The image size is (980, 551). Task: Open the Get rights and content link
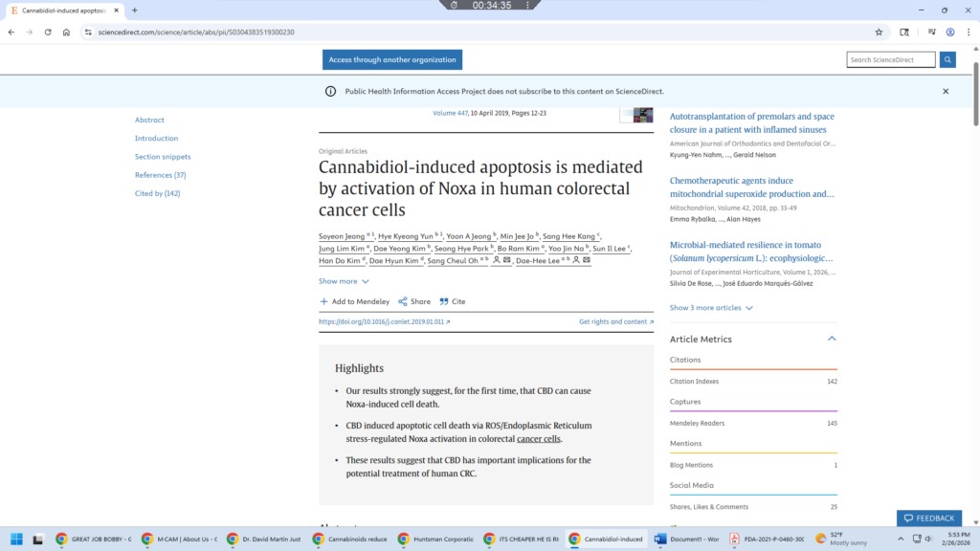pyautogui.click(x=615, y=322)
